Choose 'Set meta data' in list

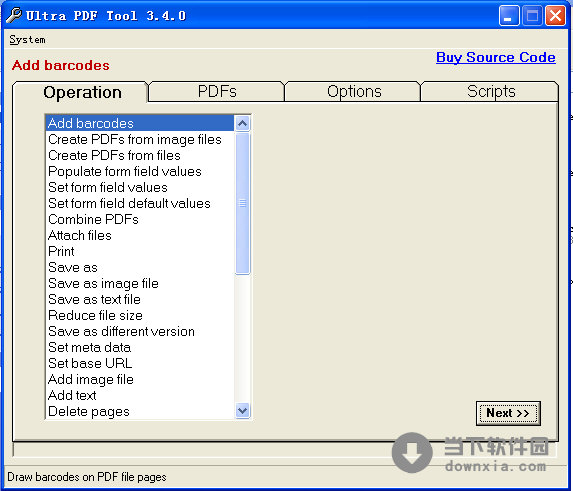pyautogui.click(x=140, y=347)
